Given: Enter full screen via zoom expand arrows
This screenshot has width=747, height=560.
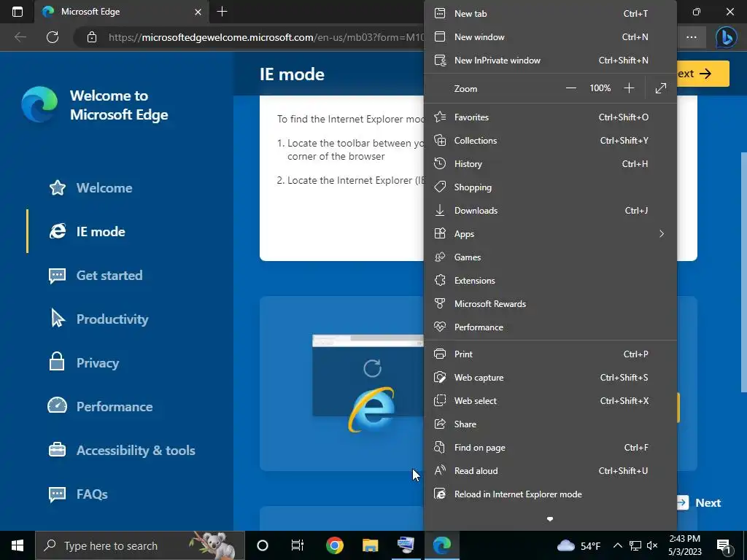Looking at the screenshot, I should [x=661, y=88].
